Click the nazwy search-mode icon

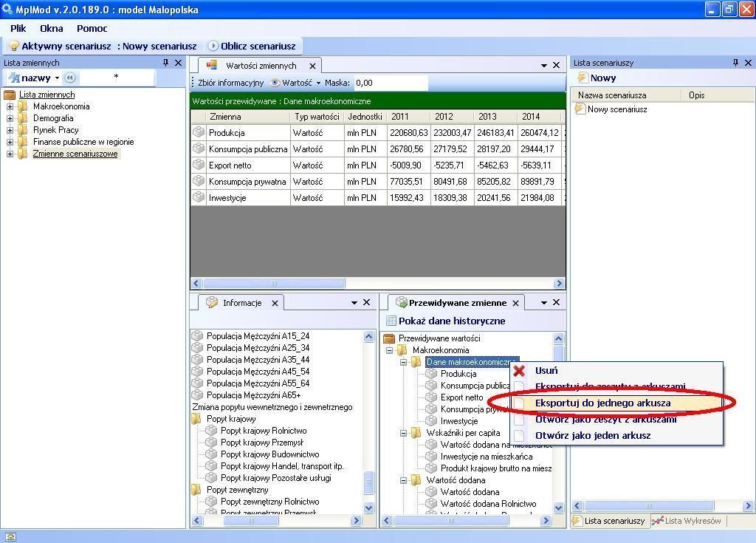coord(14,78)
